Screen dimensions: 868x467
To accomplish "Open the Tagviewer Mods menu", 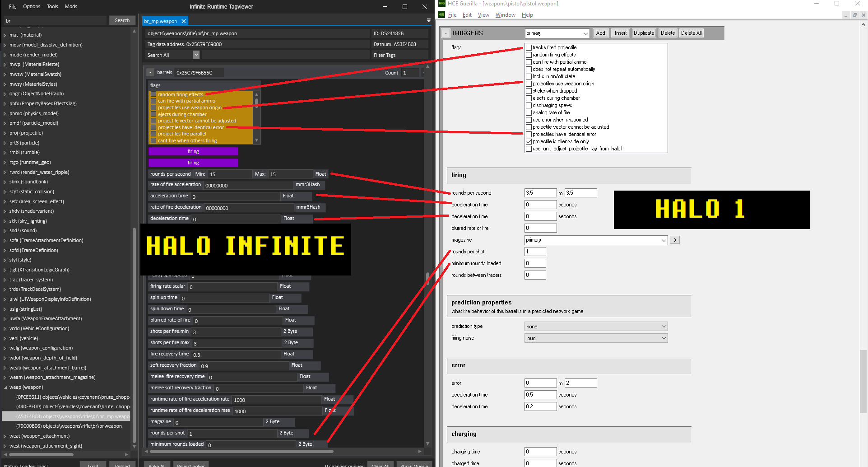I will point(71,7).
